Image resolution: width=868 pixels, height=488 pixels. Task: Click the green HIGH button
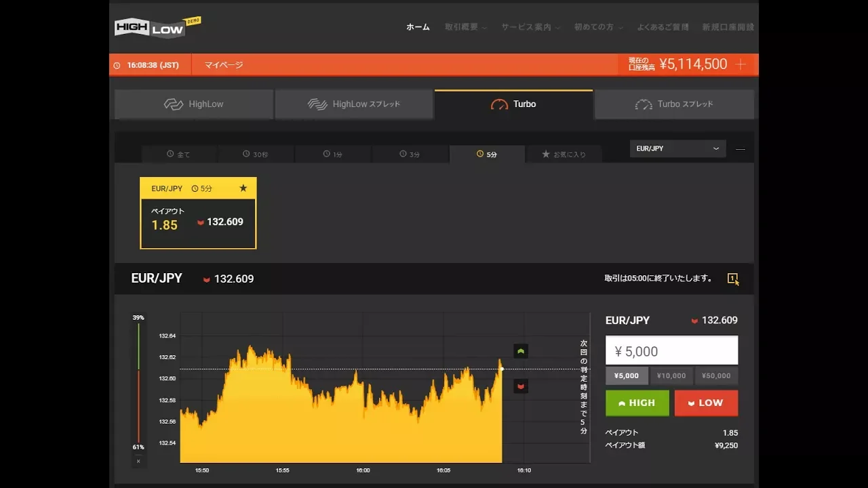(637, 403)
